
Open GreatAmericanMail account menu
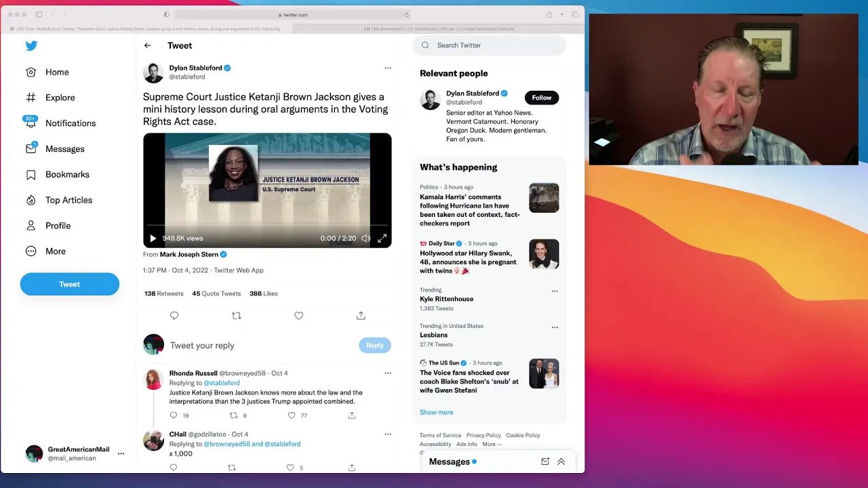click(75, 453)
